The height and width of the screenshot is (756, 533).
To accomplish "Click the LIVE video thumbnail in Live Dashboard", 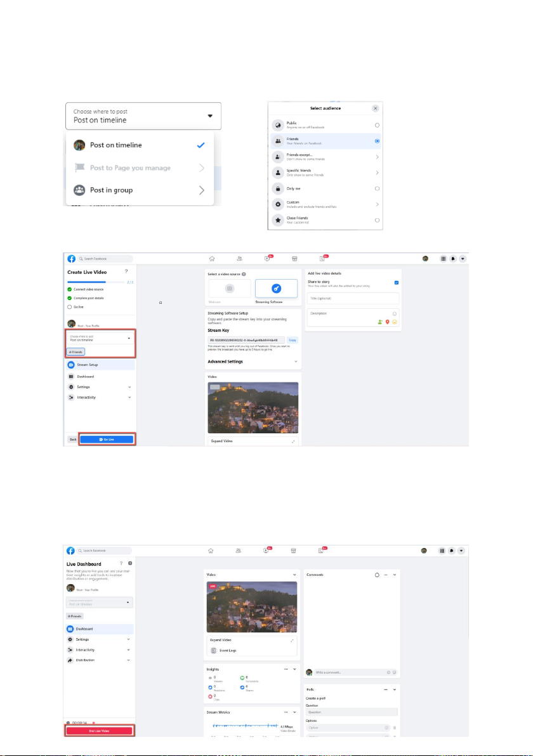I will [x=252, y=607].
